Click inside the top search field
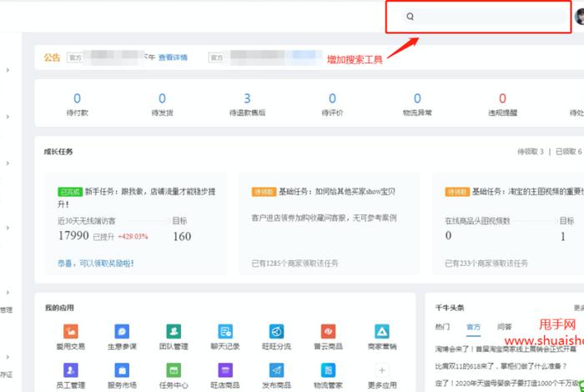The width and height of the screenshot is (584, 392). (484, 17)
